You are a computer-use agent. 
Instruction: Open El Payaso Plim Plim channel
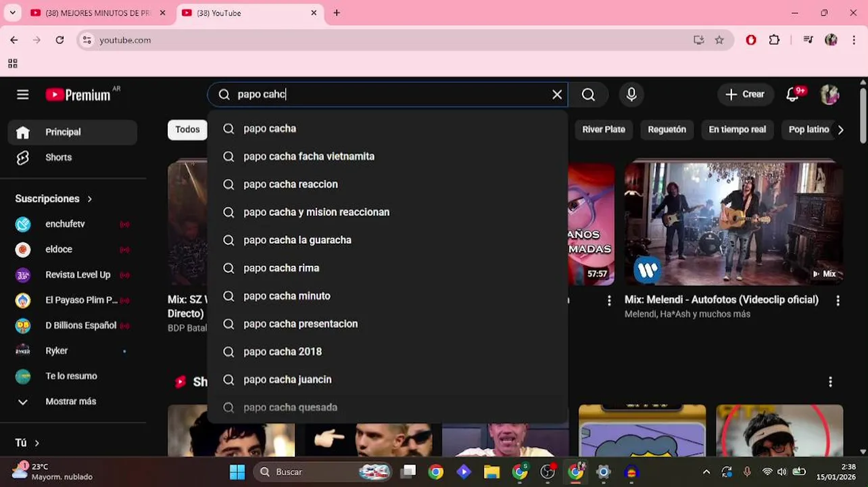point(72,300)
